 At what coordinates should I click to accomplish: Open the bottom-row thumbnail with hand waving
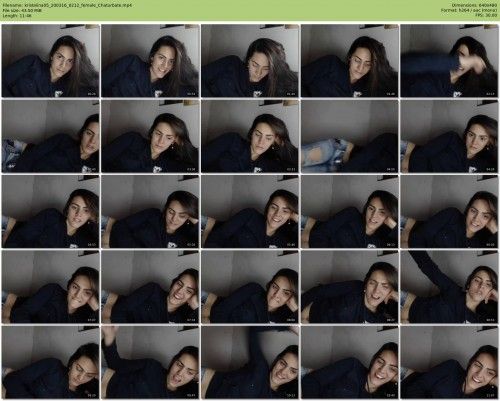pyautogui.click(x=150, y=362)
